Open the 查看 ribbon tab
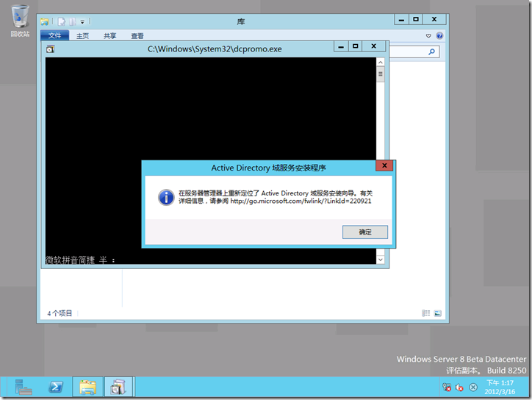 (x=137, y=35)
